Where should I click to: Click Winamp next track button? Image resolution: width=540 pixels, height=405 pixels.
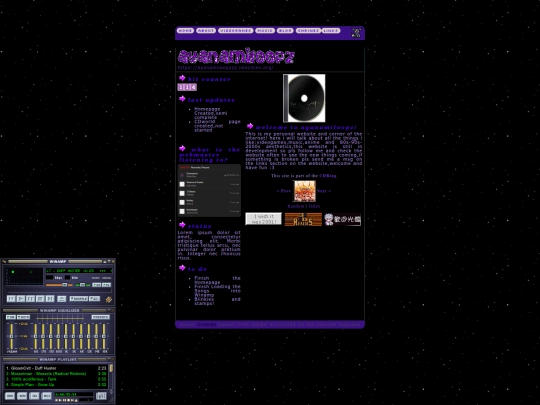coord(50,299)
